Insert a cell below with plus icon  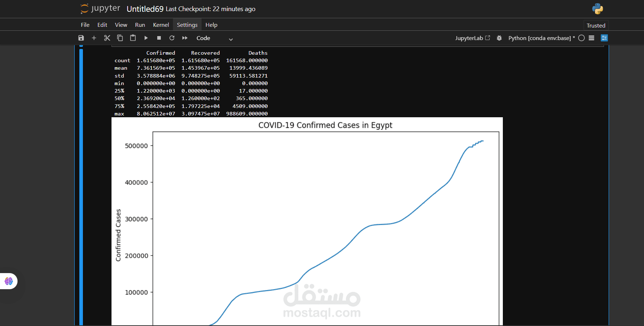(94, 38)
